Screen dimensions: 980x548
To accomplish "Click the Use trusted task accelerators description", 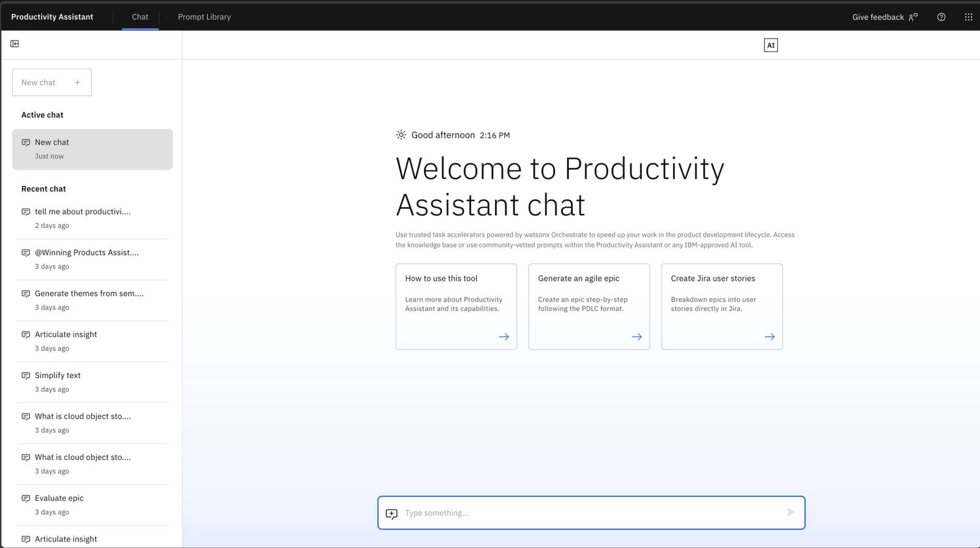I will pos(595,240).
